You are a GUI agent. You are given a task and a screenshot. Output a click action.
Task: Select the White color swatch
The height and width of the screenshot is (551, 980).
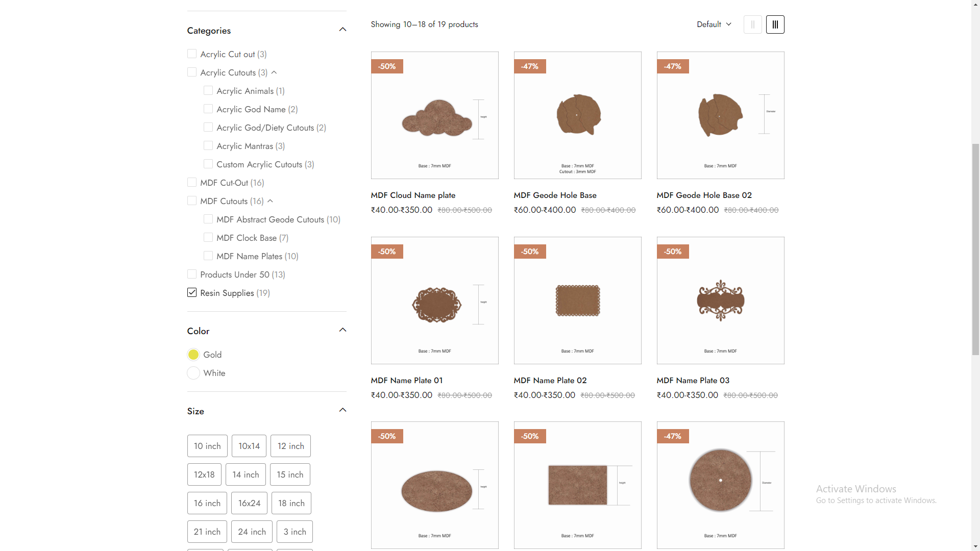pos(193,373)
